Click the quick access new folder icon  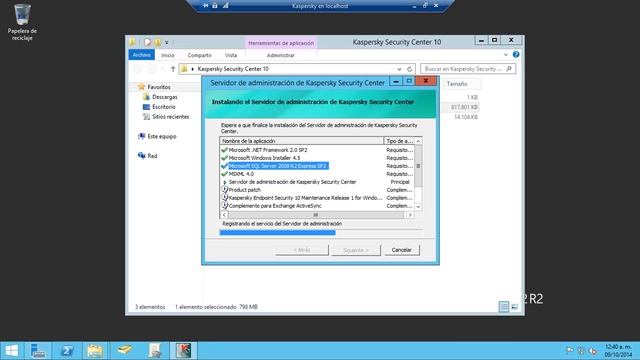[158, 42]
